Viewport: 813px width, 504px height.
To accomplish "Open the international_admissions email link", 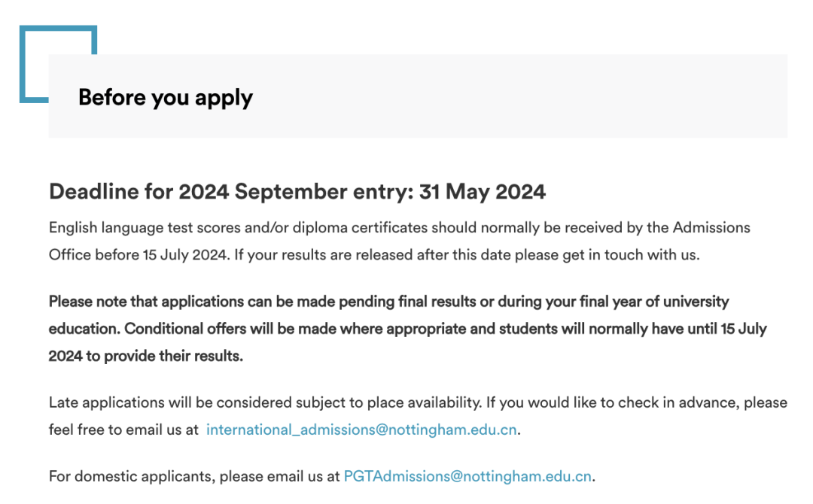I will (x=361, y=430).
